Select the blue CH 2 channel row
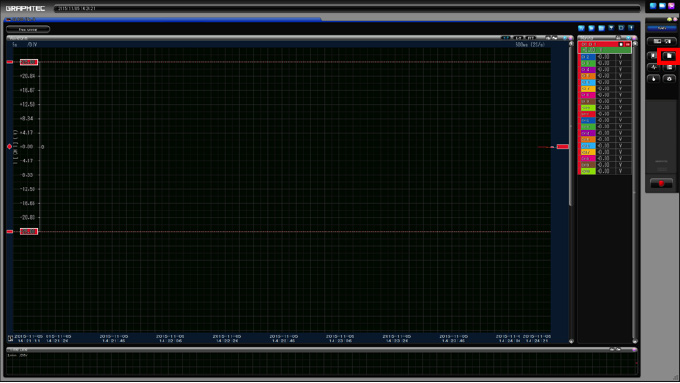The height and width of the screenshot is (383, 680). pyautogui.click(x=605, y=57)
